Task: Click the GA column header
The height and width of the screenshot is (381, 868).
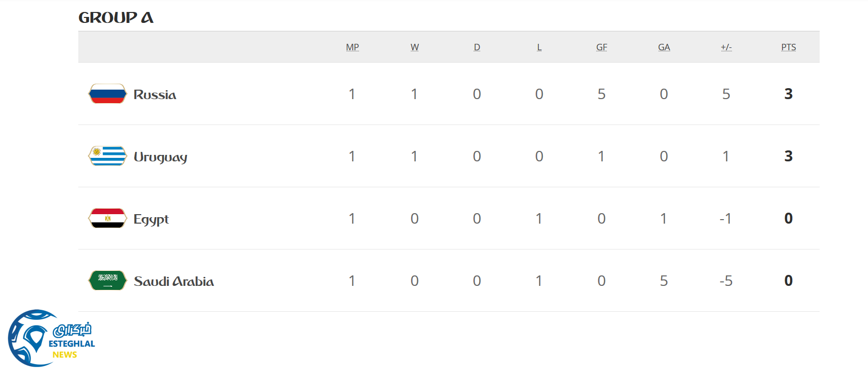Action: coord(664,47)
